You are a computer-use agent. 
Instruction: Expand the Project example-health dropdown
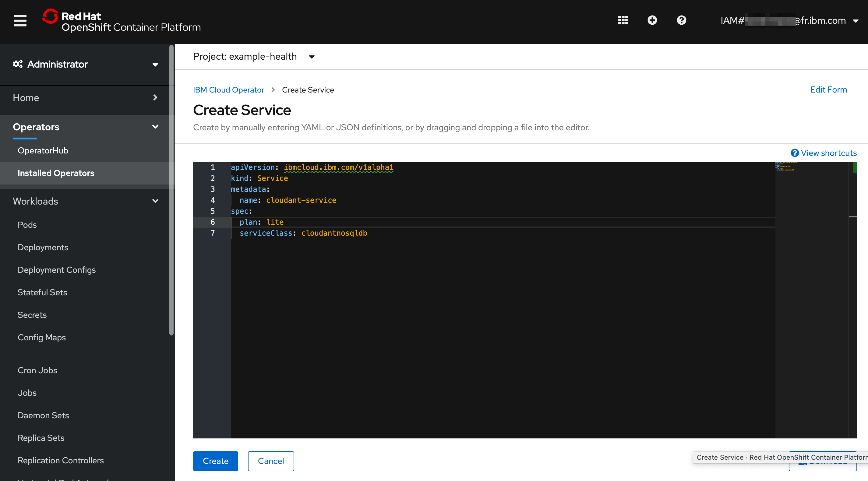(312, 57)
